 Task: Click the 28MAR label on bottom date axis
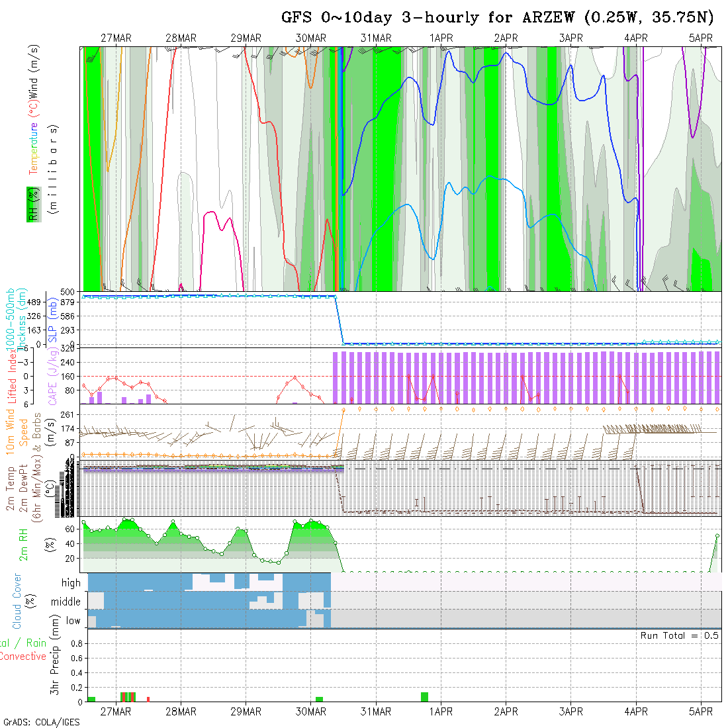point(181,711)
